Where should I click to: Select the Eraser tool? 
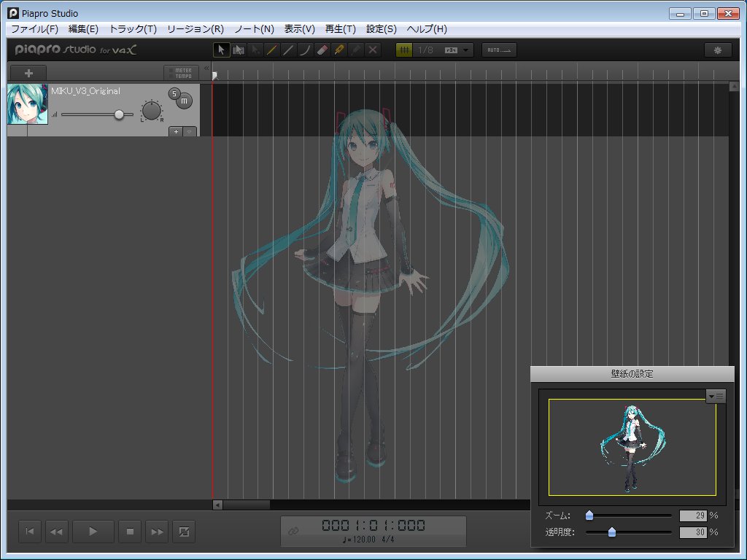(322, 50)
